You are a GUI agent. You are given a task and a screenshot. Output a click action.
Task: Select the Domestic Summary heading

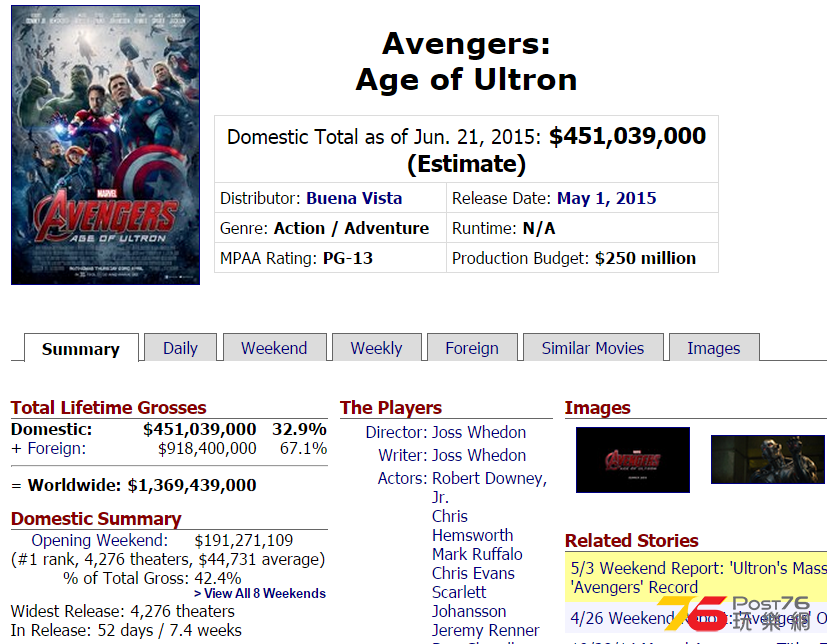click(96, 519)
